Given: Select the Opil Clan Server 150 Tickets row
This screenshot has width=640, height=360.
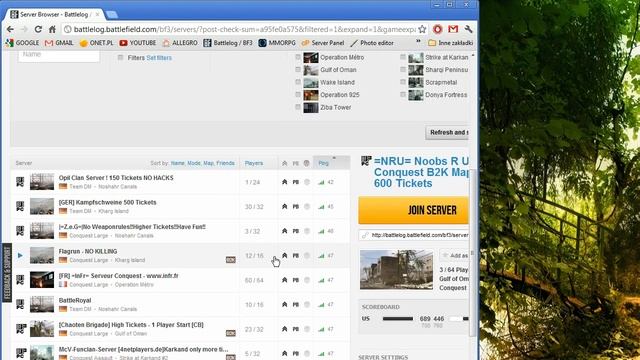Looking at the screenshot, I should (x=180, y=182).
